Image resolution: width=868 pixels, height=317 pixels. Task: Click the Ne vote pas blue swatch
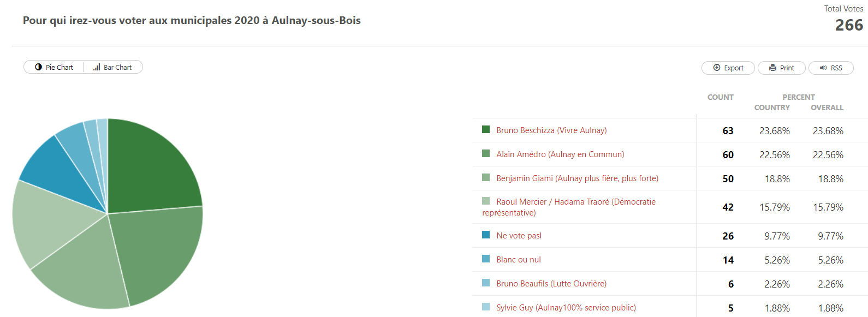coord(486,235)
